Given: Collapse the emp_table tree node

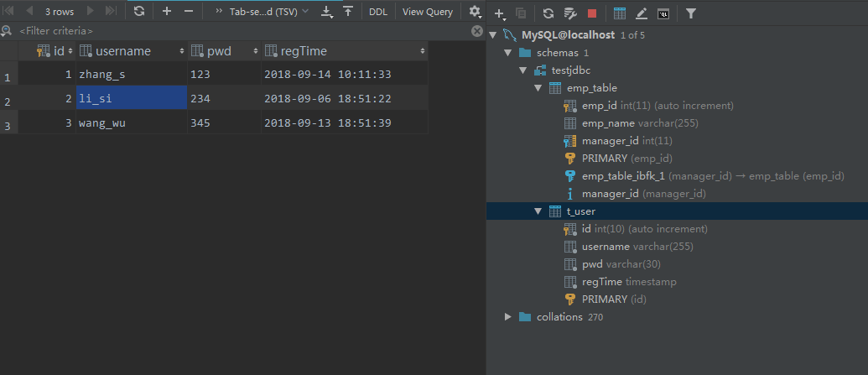Looking at the screenshot, I should [538, 88].
